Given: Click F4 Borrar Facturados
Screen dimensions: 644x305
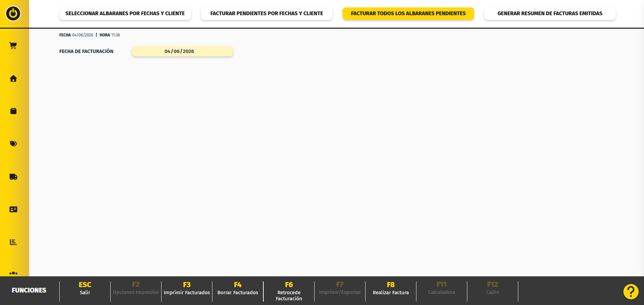Looking at the screenshot, I should click(x=238, y=288).
